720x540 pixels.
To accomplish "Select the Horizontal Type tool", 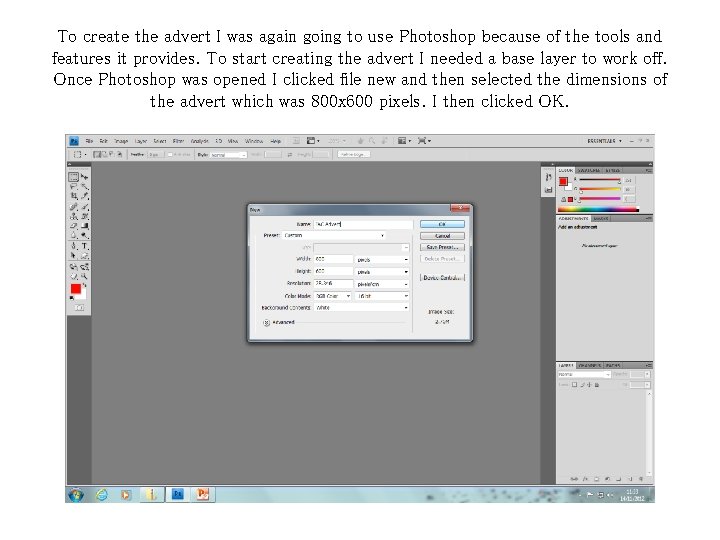I will (x=84, y=246).
